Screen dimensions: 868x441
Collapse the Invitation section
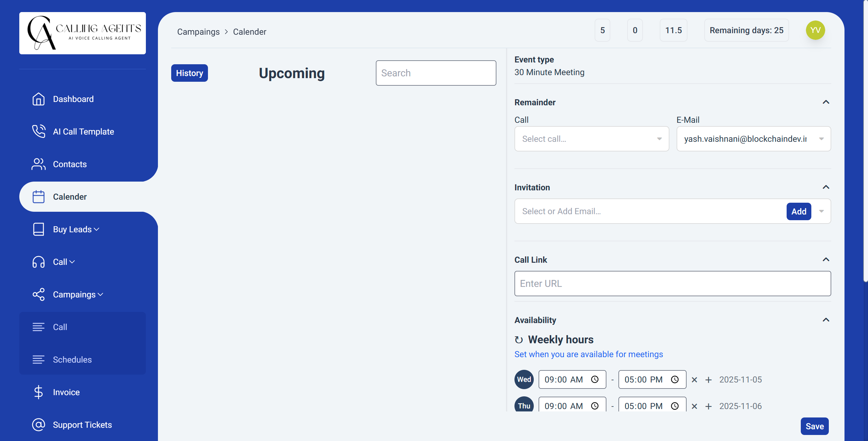tap(826, 187)
